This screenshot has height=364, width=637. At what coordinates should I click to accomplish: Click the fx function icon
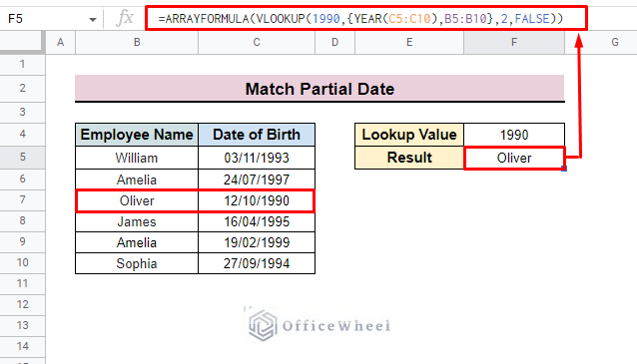[125, 18]
